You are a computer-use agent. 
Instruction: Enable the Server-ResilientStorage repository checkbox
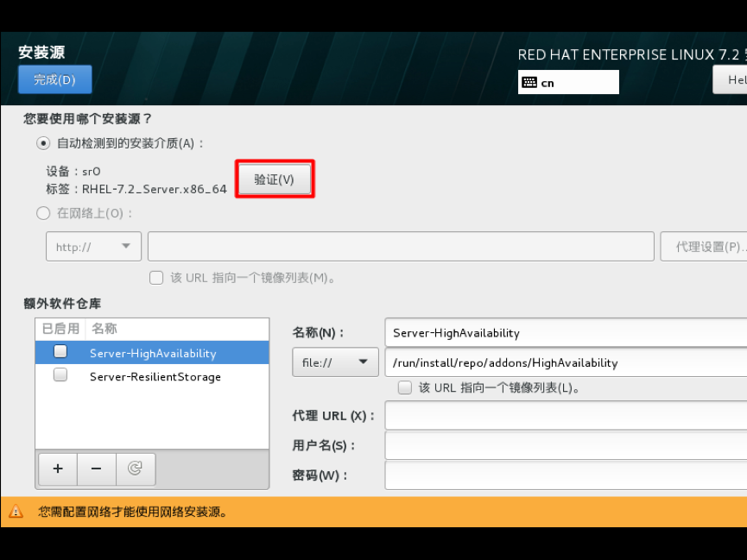(60, 374)
